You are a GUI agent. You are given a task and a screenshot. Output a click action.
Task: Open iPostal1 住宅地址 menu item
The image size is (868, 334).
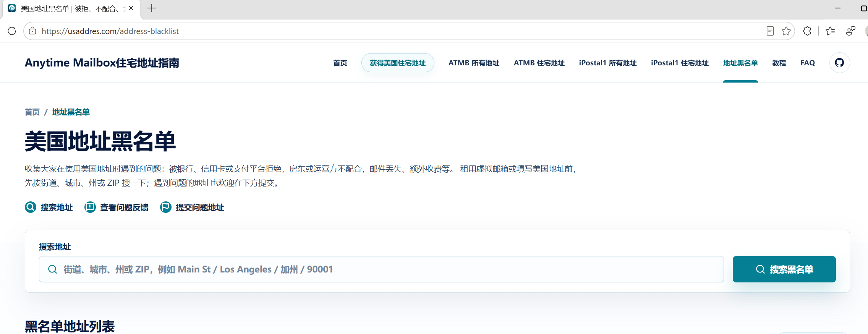[680, 63]
